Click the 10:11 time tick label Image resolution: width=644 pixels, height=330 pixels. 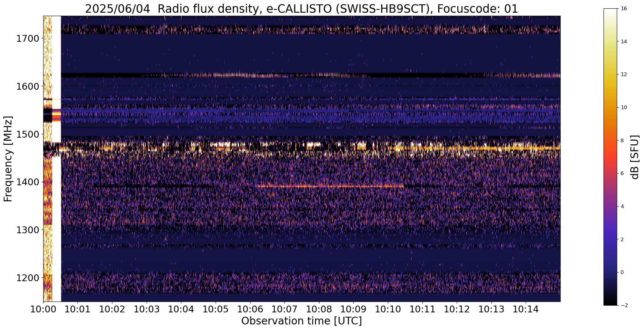tap(423, 309)
